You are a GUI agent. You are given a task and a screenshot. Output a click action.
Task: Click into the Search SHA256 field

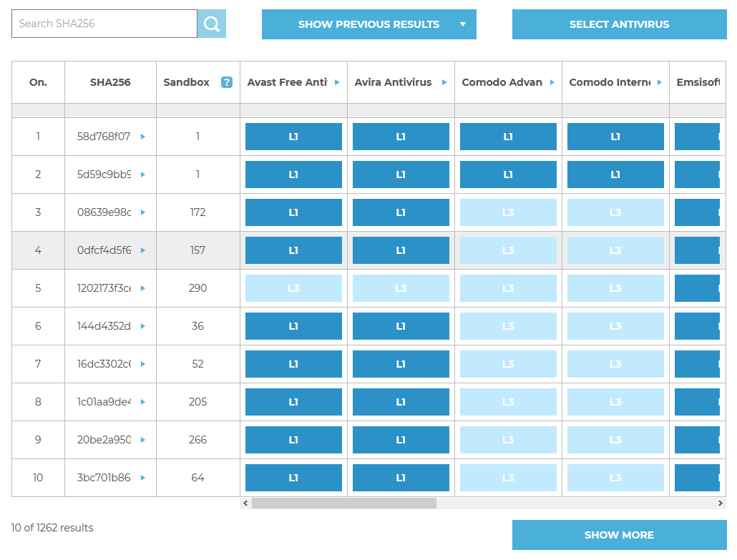(104, 24)
